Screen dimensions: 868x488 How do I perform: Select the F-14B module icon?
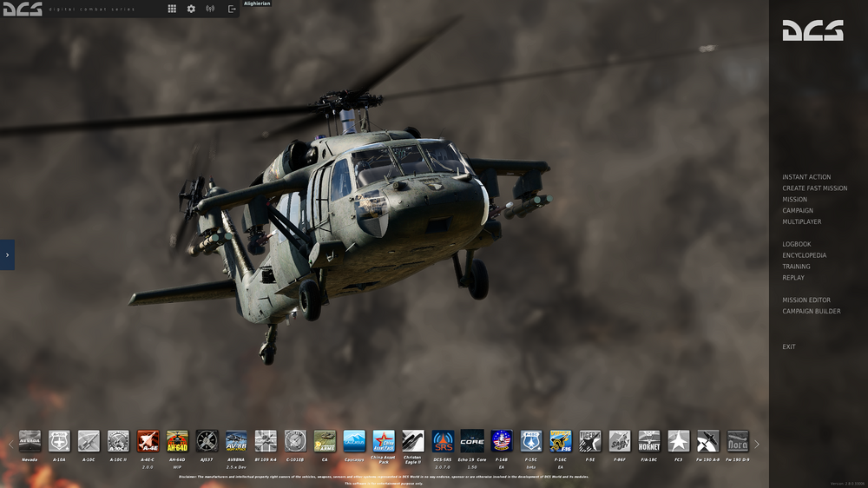(x=502, y=441)
